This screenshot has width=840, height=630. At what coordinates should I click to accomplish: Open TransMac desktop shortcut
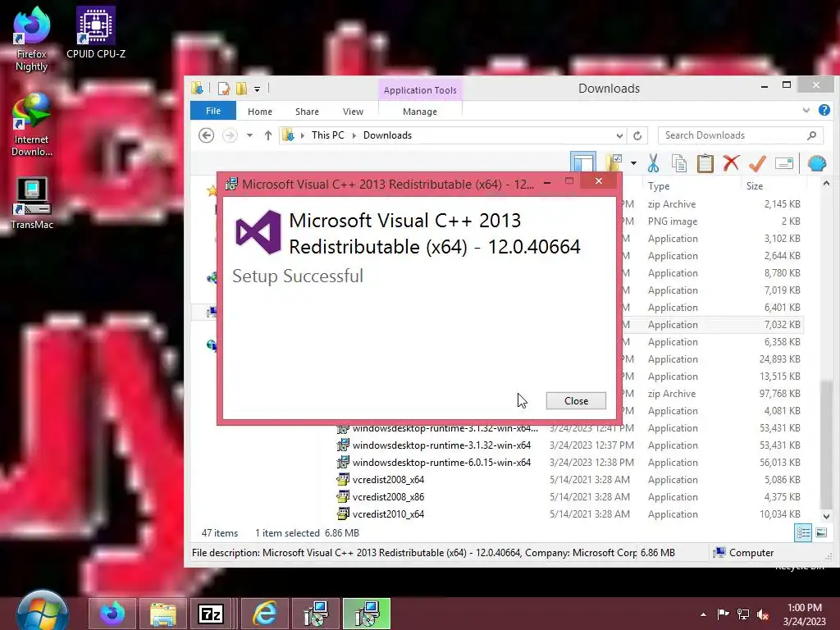coord(32,203)
